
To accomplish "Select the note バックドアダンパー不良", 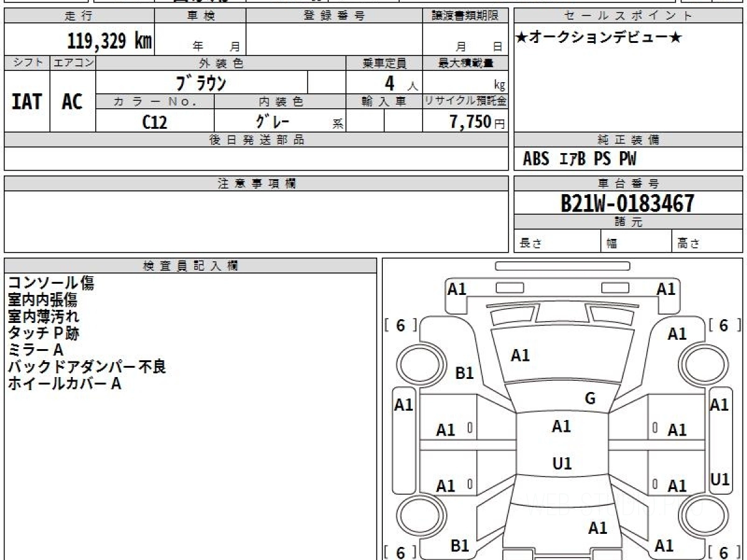I will tap(87, 366).
